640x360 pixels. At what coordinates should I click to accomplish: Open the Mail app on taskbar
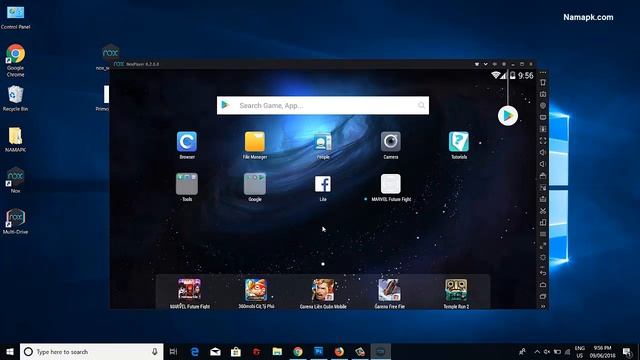point(215,351)
